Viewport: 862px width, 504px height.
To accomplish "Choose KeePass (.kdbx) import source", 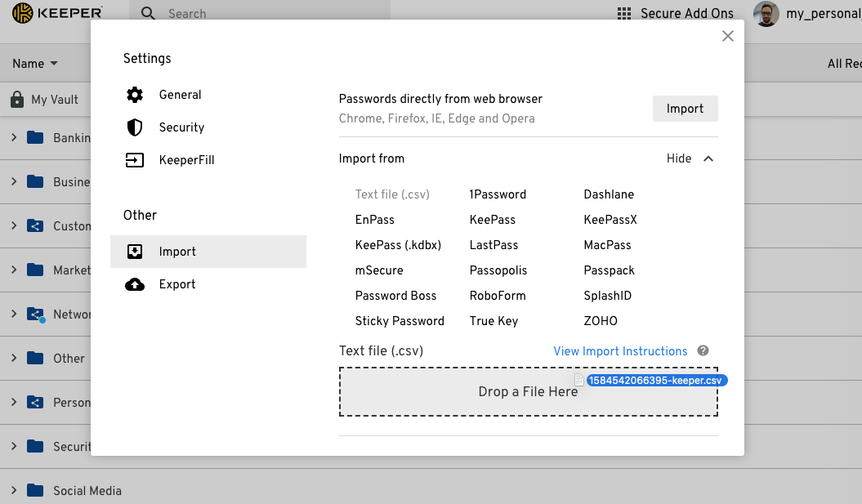I will tap(398, 245).
